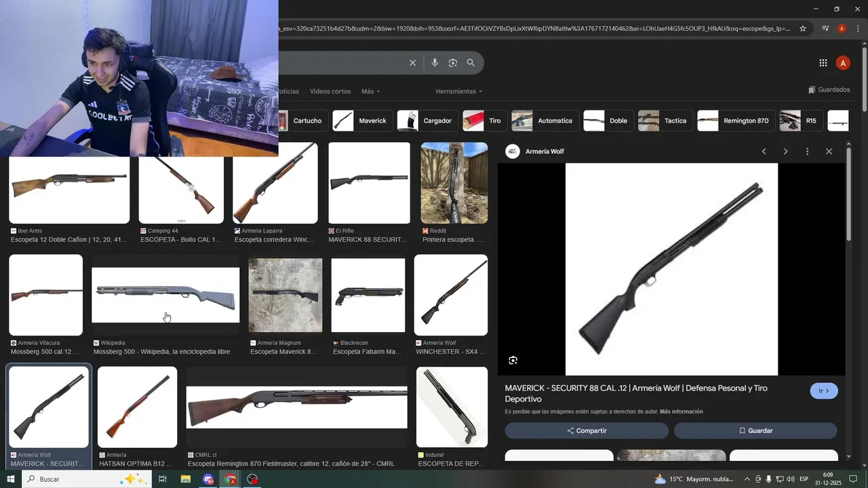Click the taskbar microphone tray icon

pos(769,479)
